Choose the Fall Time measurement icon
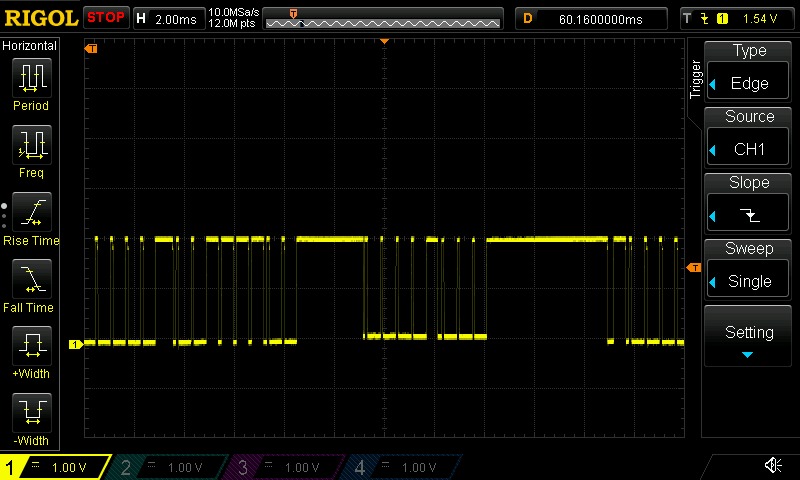 tap(30, 280)
